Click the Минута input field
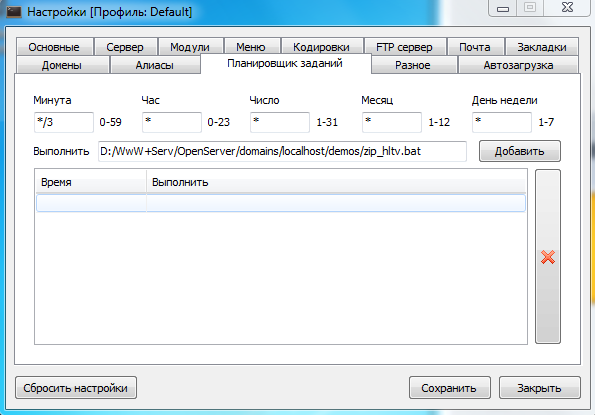 [64, 122]
